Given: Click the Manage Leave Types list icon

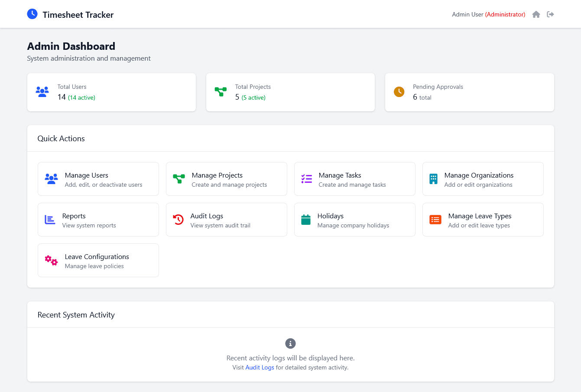Looking at the screenshot, I should 435,219.
